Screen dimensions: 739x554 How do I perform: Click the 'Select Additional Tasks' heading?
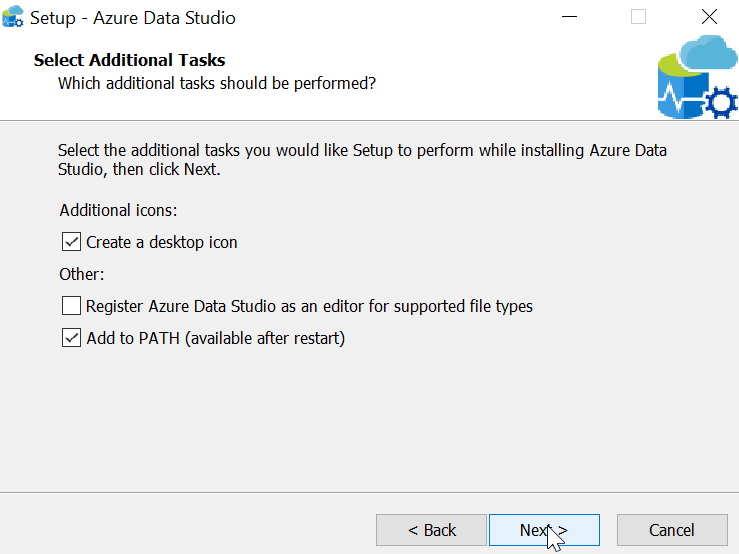tap(129, 60)
